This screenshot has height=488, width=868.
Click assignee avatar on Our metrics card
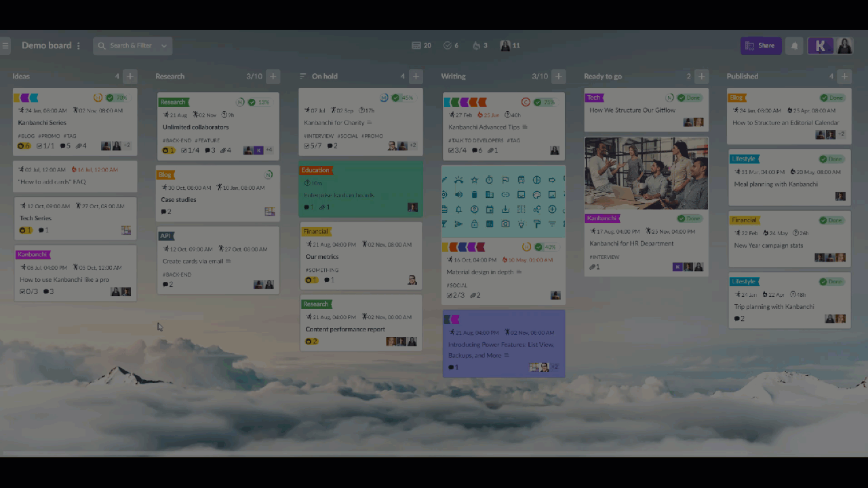(x=412, y=280)
